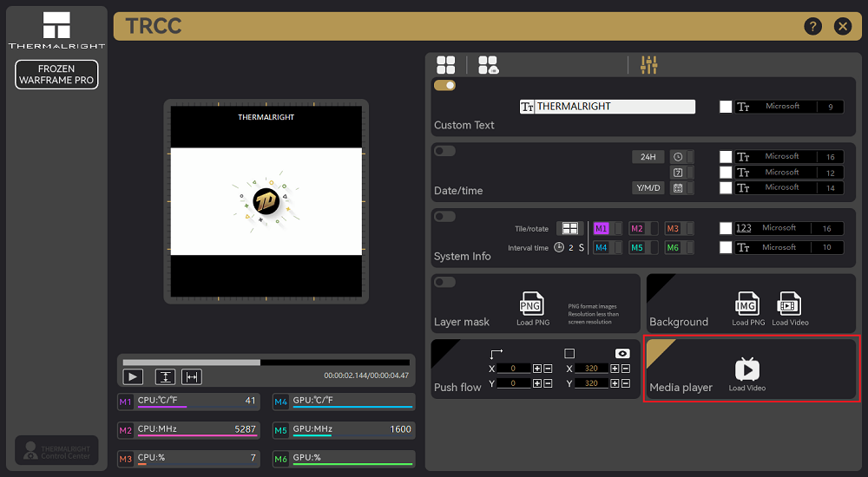Open the four-square theme grid tab
868x477 pixels.
pos(445,65)
